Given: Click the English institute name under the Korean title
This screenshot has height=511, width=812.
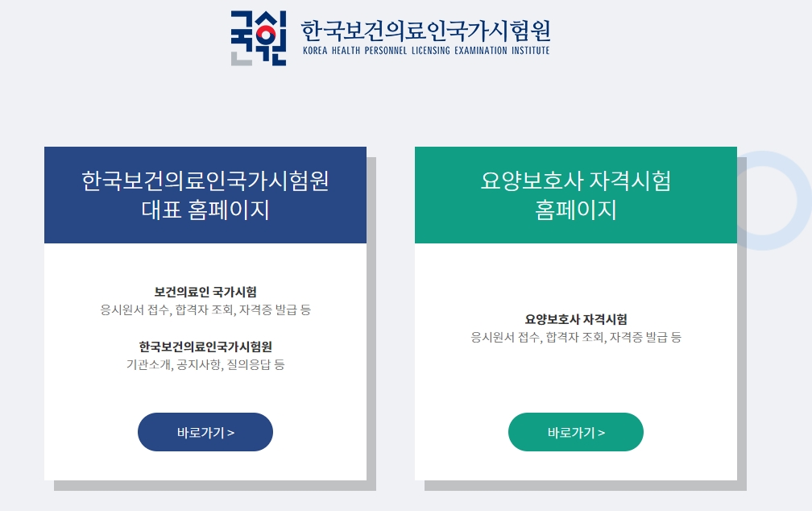Looking at the screenshot, I should point(425,49).
